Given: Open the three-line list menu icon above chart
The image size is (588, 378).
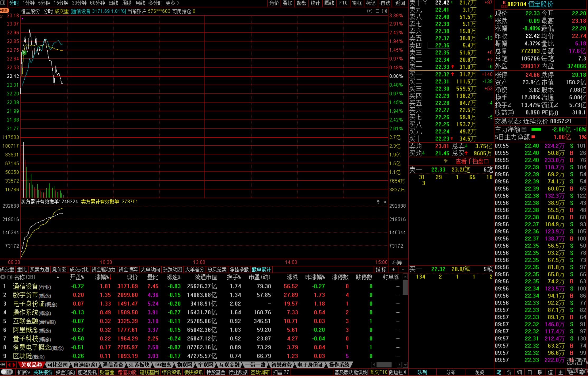Looking at the screenshot, I should tap(377, 11).
